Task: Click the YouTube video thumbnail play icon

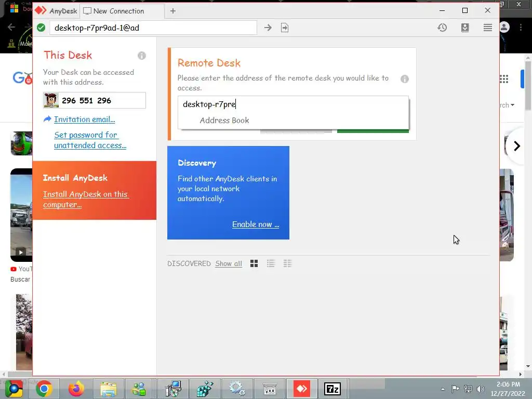Action: [21, 252]
